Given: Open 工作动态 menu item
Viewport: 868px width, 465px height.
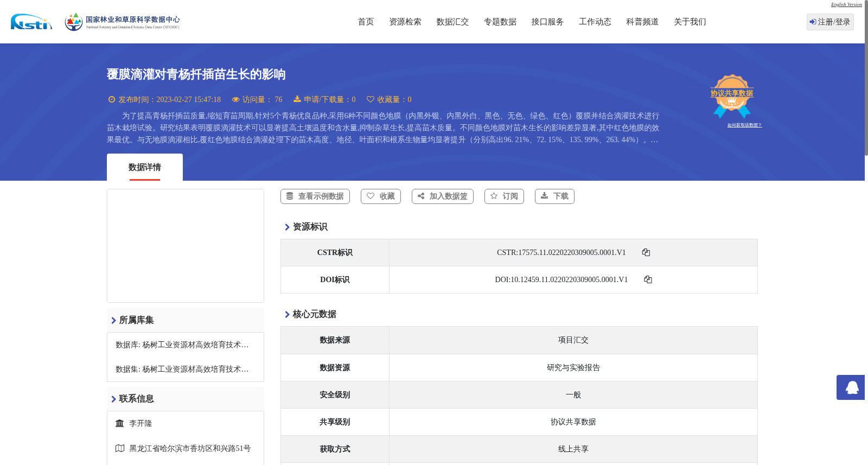Looking at the screenshot, I should coord(595,22).
